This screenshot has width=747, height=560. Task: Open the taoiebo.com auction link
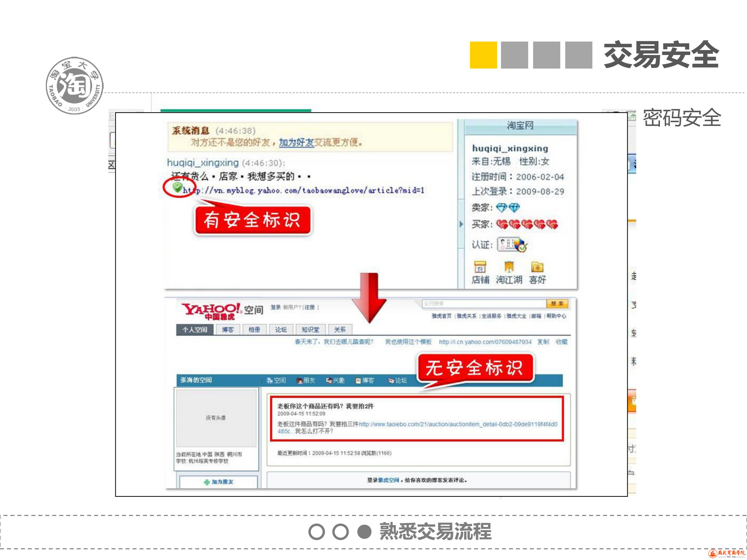point(458,424)
